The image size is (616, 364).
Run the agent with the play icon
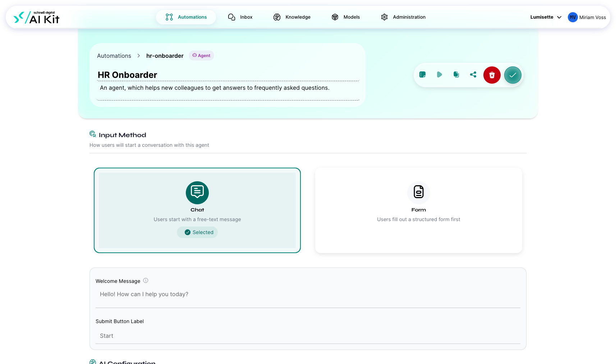pos(439,75)
